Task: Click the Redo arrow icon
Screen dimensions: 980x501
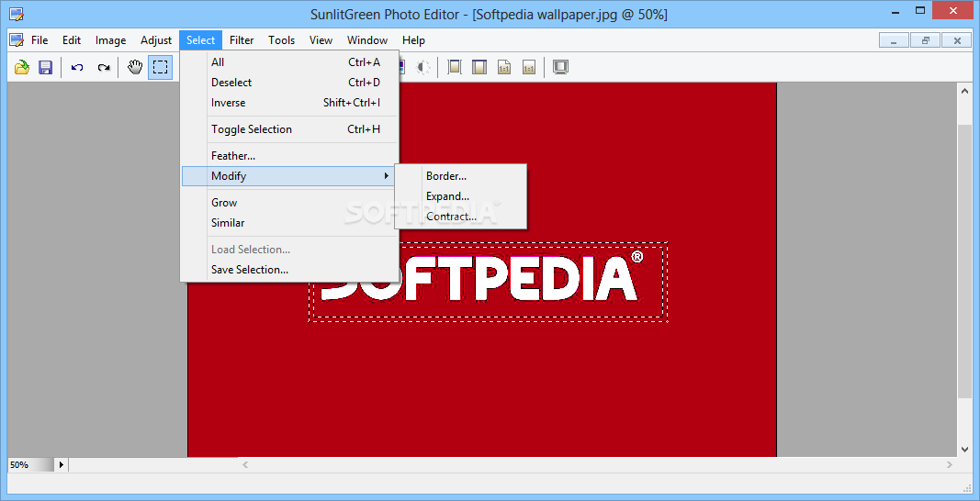Action: click(x=104, y=68)
